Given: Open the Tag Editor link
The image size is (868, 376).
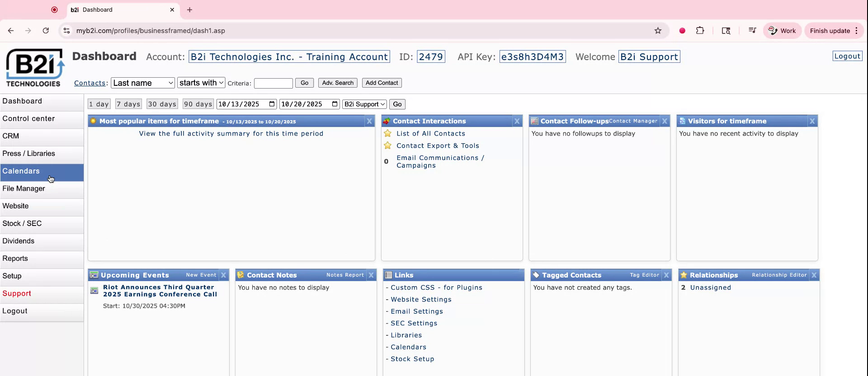Looking at the screenshot, I should (x=644, y=275).
